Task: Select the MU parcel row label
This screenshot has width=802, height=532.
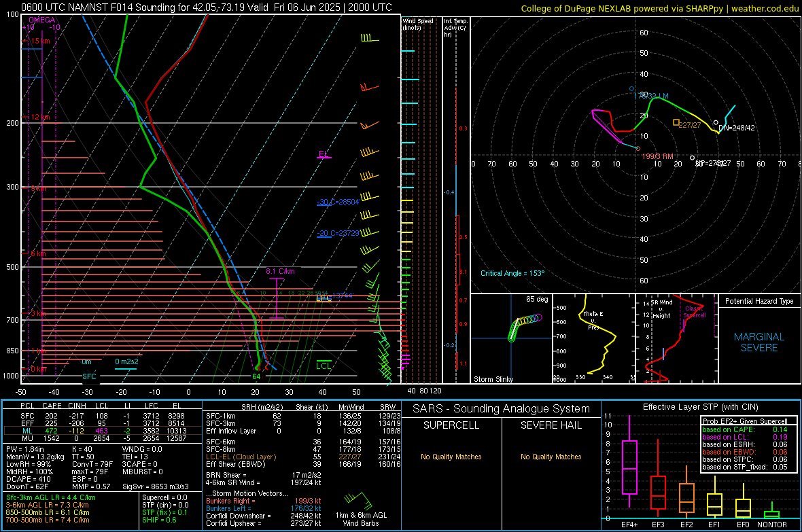Action: (28, 438)
